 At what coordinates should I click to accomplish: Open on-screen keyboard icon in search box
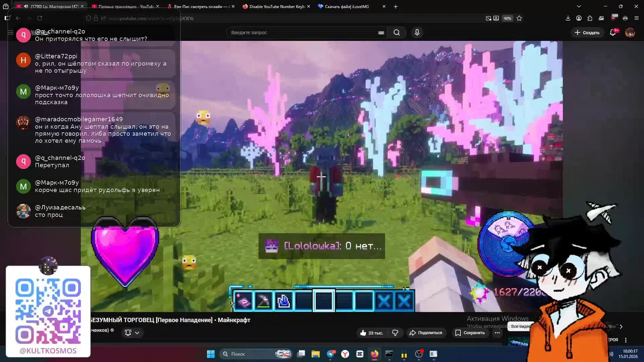[381, 33]
